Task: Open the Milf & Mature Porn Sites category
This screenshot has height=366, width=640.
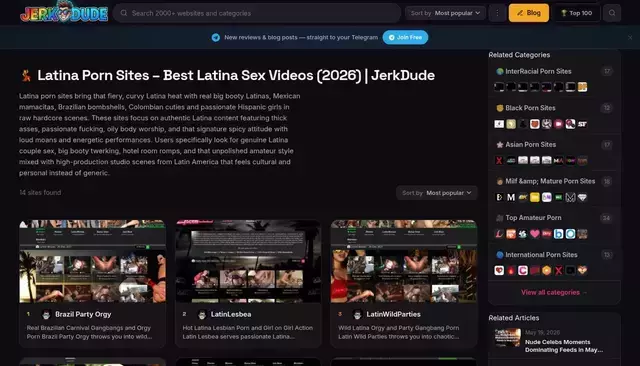Action: coord(550,181)
